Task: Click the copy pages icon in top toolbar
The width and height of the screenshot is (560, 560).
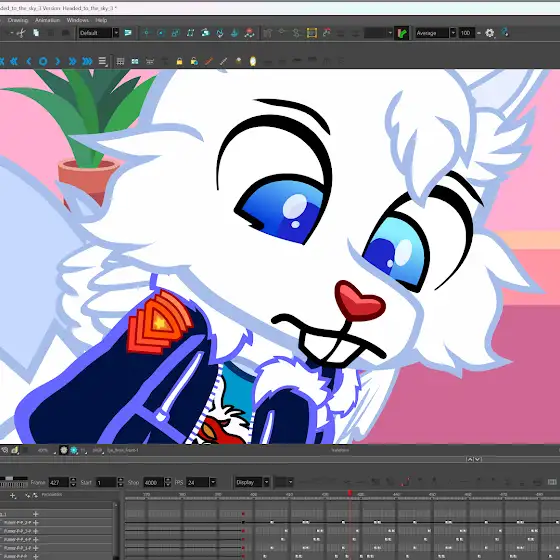Action: 36,33
